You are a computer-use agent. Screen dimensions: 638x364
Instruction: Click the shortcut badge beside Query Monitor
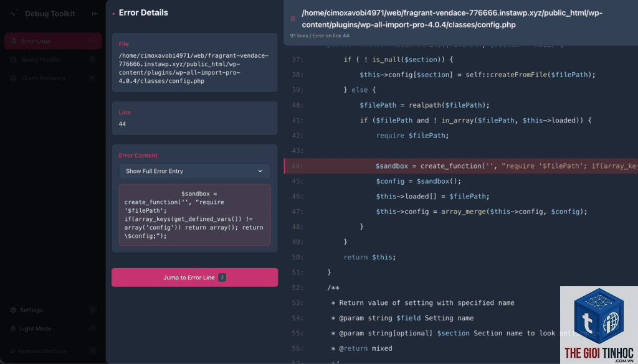tap(93, 60)
